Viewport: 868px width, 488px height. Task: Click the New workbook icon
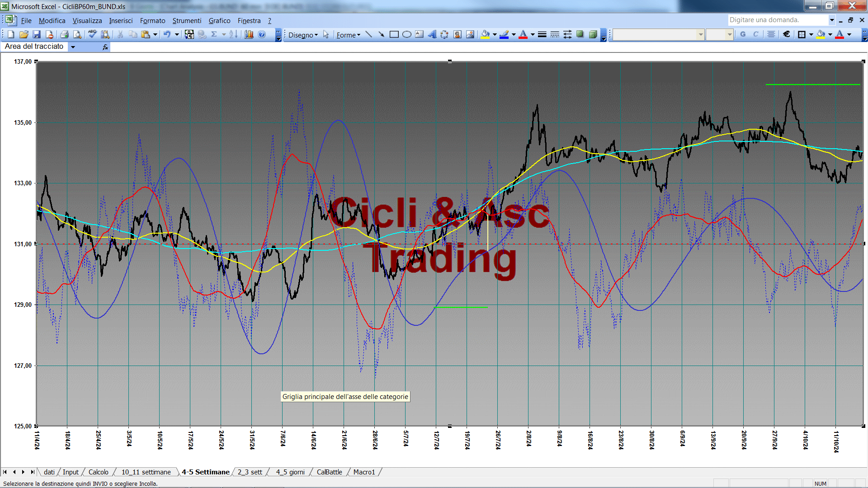[11, 34]
